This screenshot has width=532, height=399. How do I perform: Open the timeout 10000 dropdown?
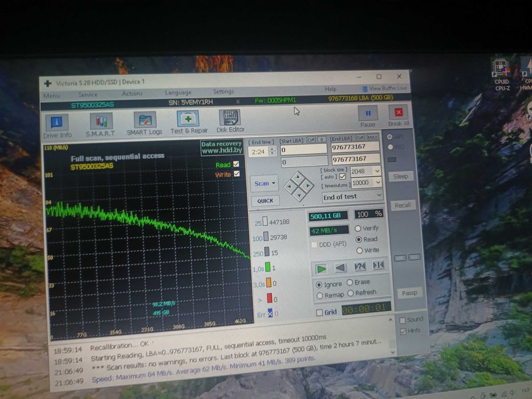coord(377,182)
